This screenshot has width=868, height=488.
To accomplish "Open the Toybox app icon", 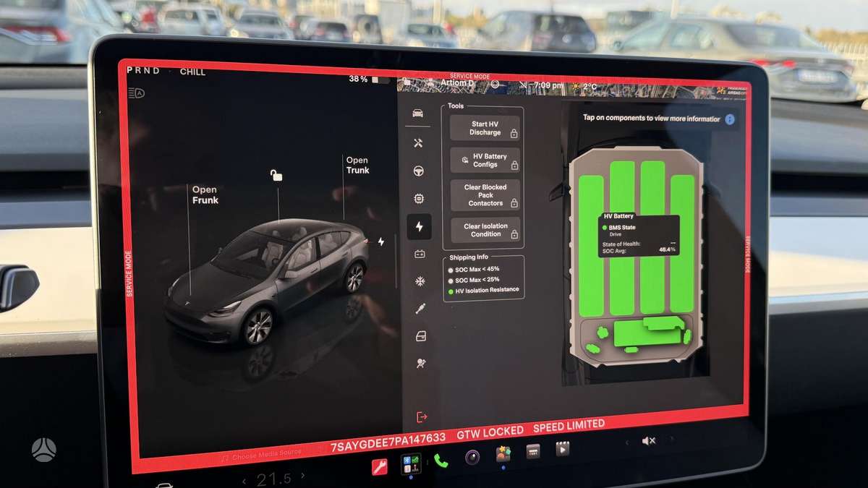I will 503,454.
